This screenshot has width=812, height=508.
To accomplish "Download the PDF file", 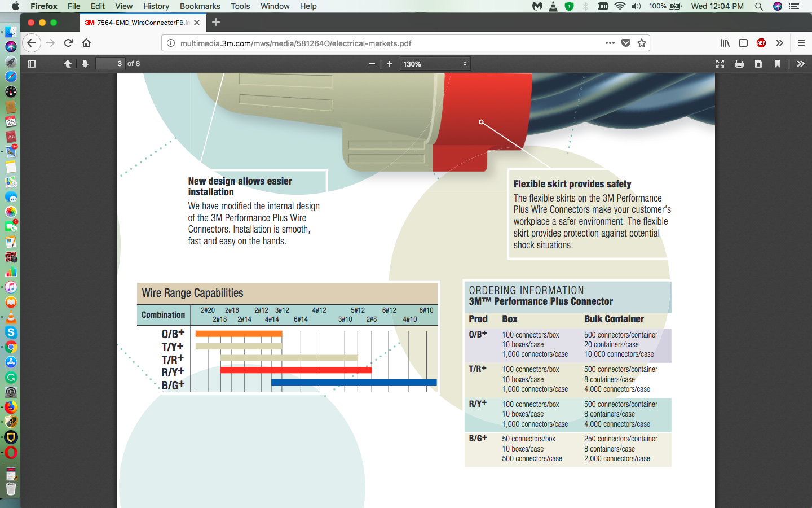I will pos(758,64).
